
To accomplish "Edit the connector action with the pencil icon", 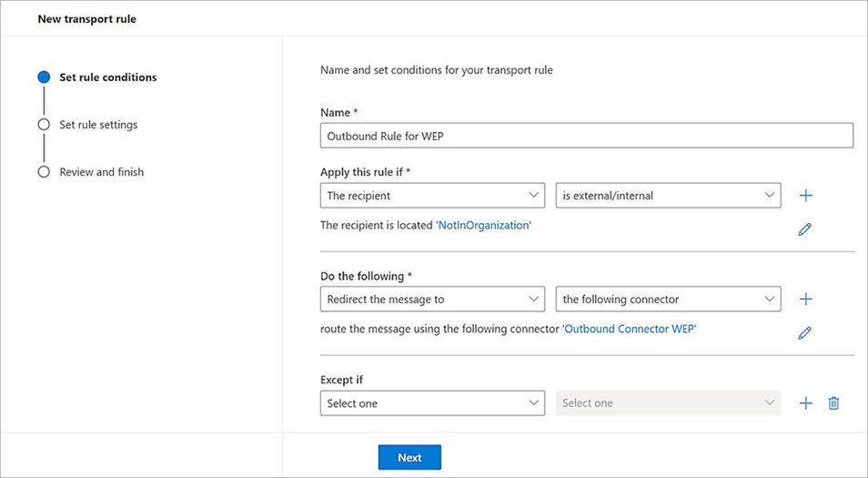I will point(804,333).
